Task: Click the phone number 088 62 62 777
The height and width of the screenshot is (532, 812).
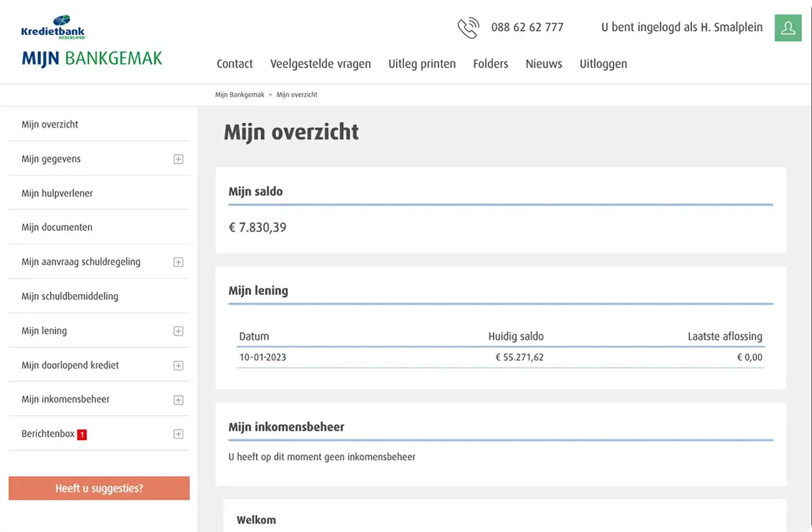Action: pos(527,27)
